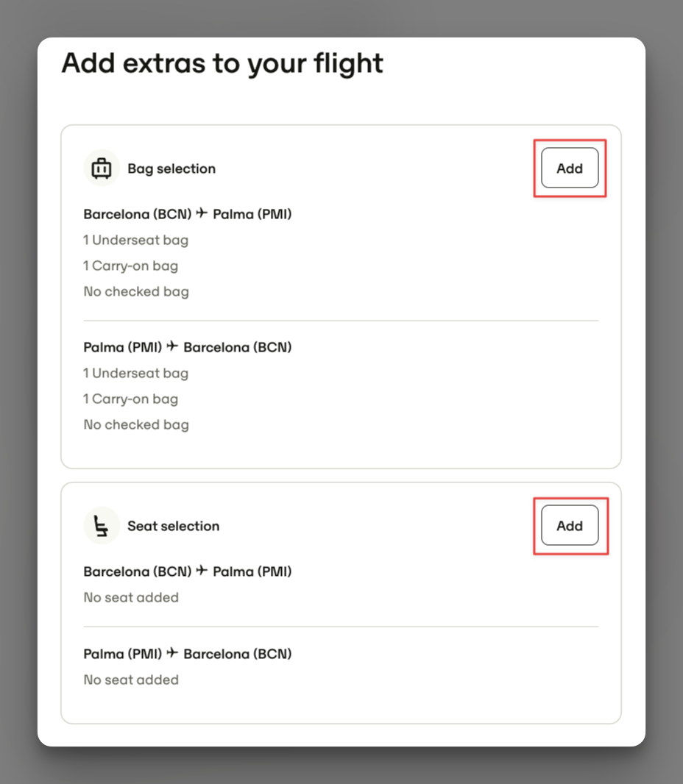Click the airplane icon in bag Barcelona to Palma route
683x784 pixels.
pos(202,213)
